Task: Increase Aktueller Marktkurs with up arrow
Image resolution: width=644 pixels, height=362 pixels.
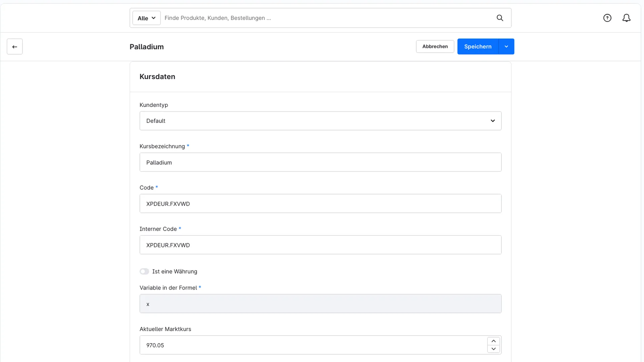Action: pyautogui.click(x=493, y=341)
